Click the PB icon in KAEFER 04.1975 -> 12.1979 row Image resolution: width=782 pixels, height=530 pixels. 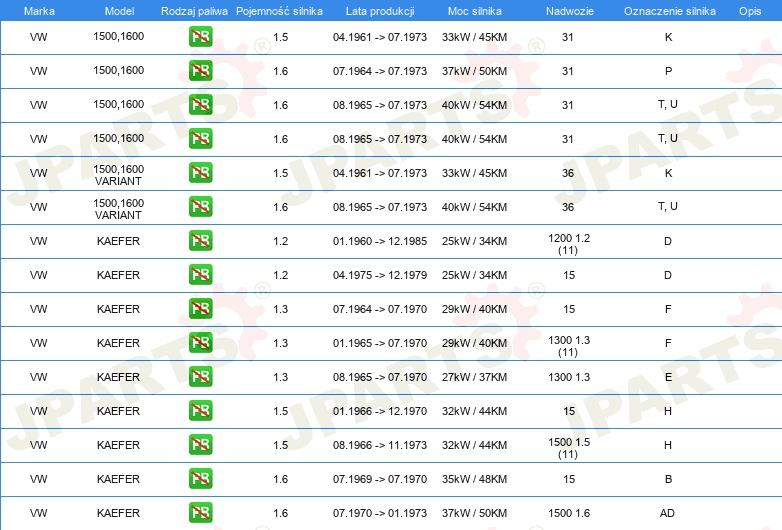(x=200, y=275)
